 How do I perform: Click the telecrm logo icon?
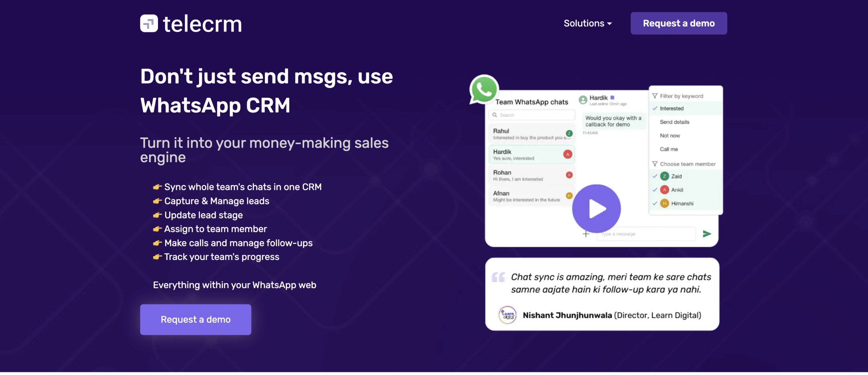(149, 23)
